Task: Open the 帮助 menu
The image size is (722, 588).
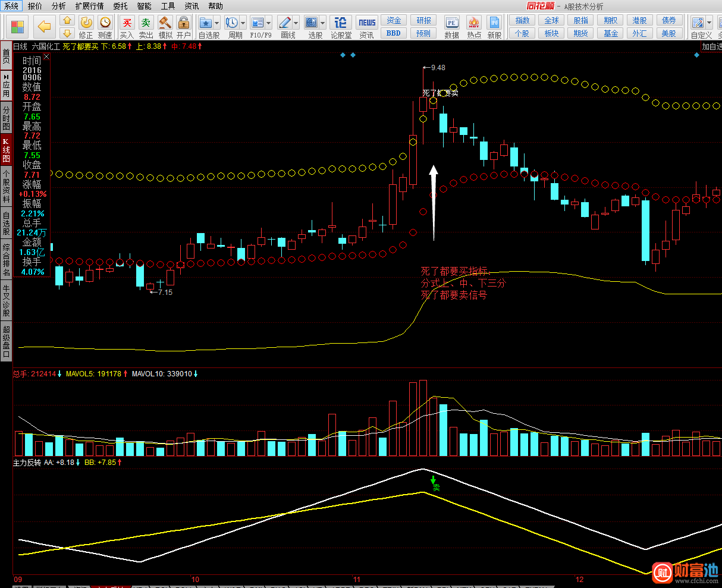Action: [x=215, y=6]
